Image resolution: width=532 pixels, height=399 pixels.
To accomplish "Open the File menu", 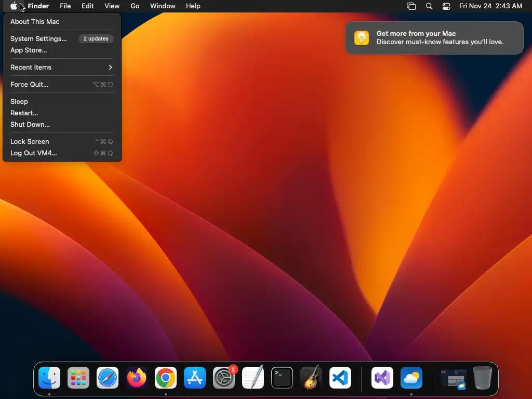I will coord(65,6).
